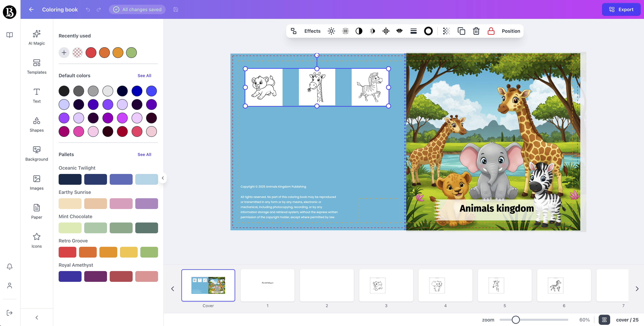Collapse the left color panel with chevron
Viewport: 644px width, 326px height.
(x=163, y=178)
